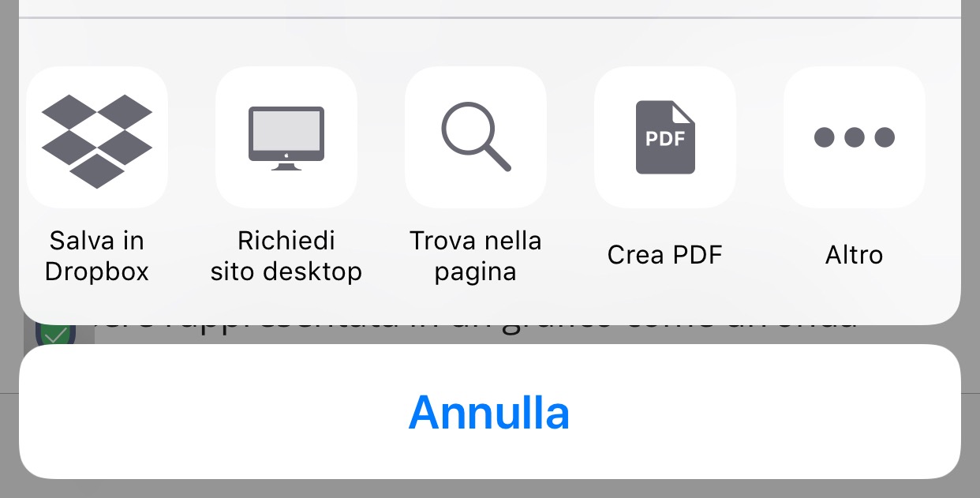Screen dimensions: 980x498
Task: Tap the dimmed background below Annulla
Action: click(489, 489)
